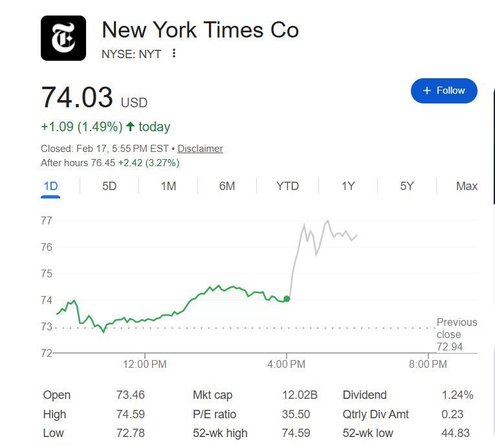Switch to the 5D chart range
495x448 pixels.
(109, 186)
